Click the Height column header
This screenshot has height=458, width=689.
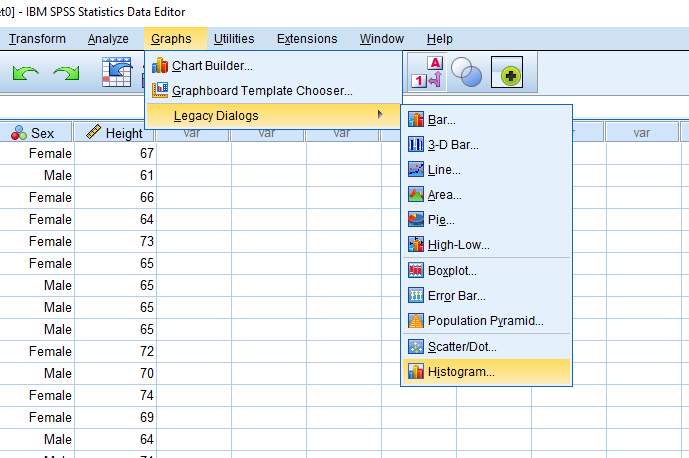115,133
